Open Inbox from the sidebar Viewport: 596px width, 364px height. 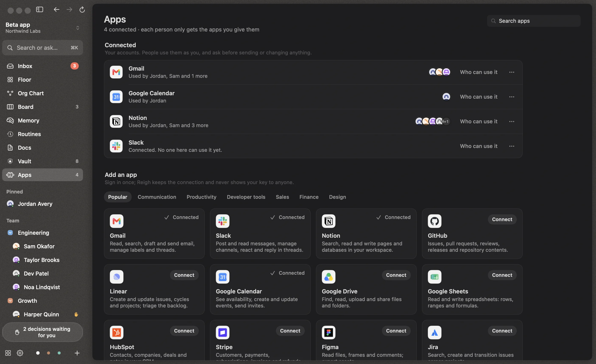[x=43, y=66]
